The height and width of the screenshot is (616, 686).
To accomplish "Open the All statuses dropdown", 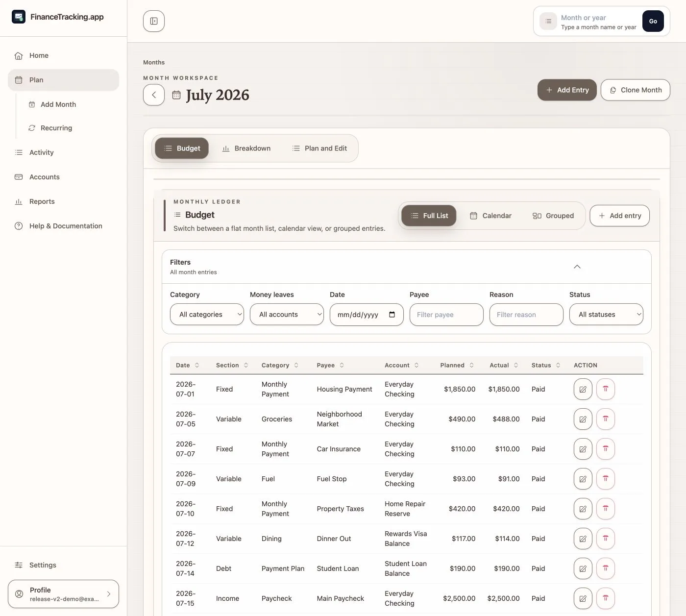I will (x=606, y=315).
